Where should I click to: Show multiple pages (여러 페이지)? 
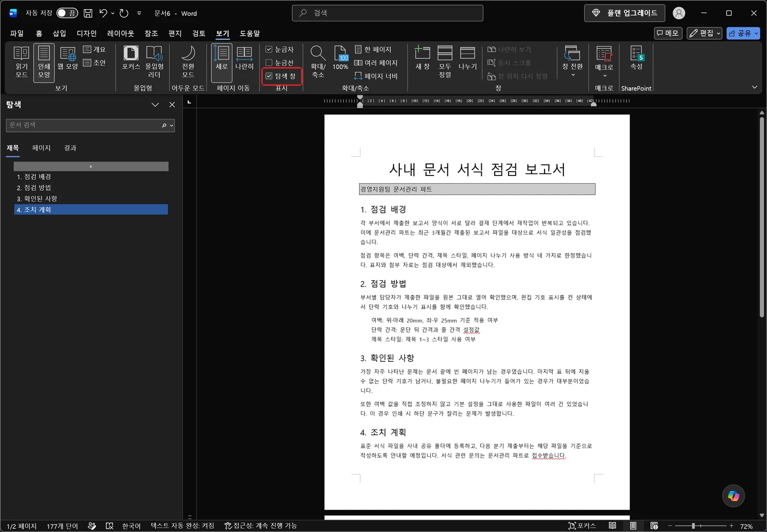[x=376, y=63]
